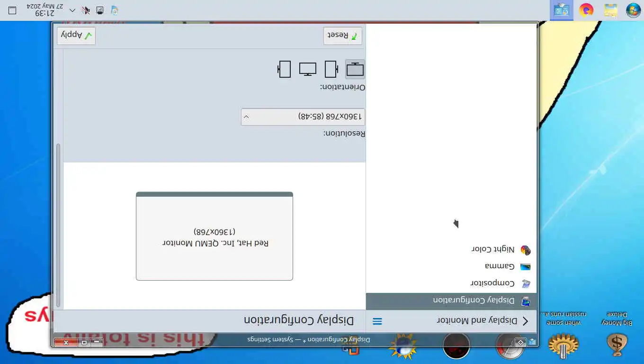
Task: Apply the display configuration changes
Action: 76,36
